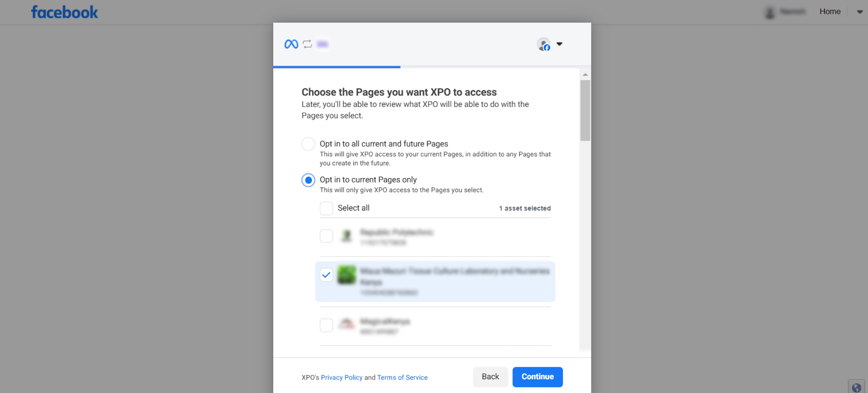Open XPO's Privacy Policy link
Viewport: 868px width, 393px height.
tap(341, 378)
